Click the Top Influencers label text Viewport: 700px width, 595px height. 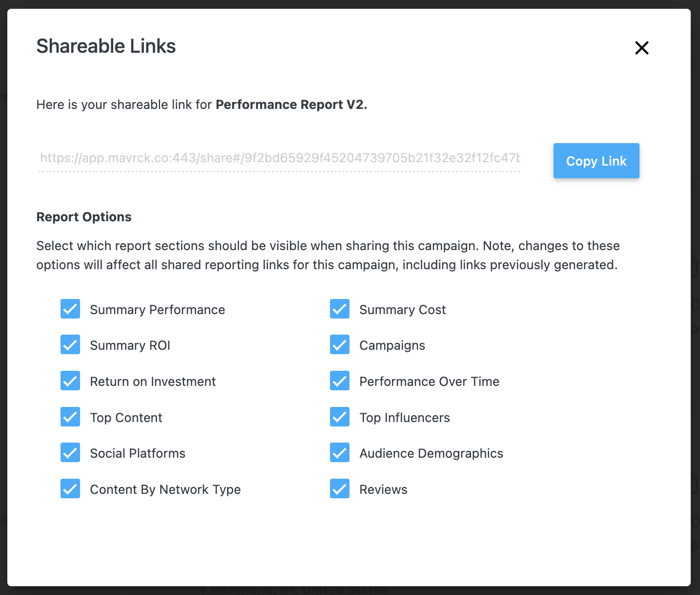point(405,418)
